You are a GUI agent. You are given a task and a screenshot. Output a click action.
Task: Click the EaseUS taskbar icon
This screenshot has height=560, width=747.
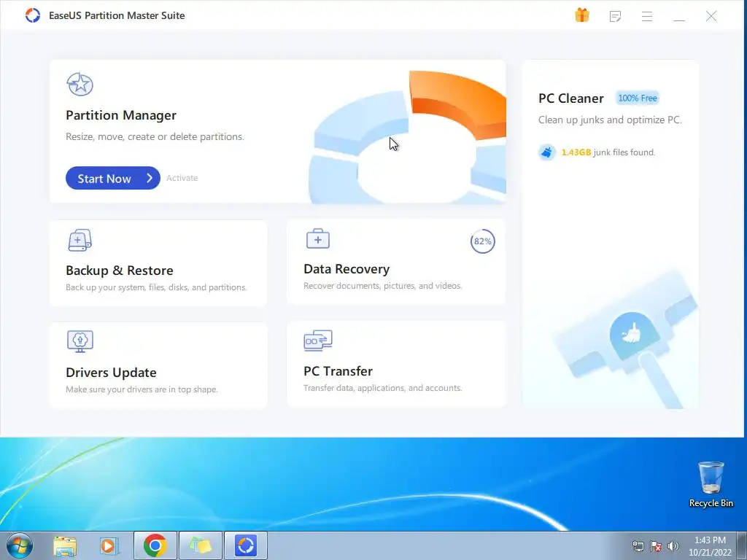click(x=246, y=545)
